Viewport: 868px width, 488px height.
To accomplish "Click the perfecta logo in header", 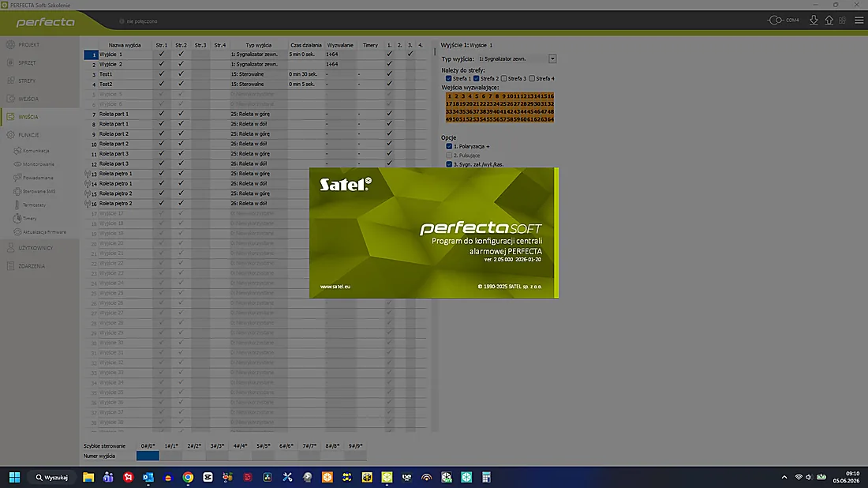I will pos(46,22).
